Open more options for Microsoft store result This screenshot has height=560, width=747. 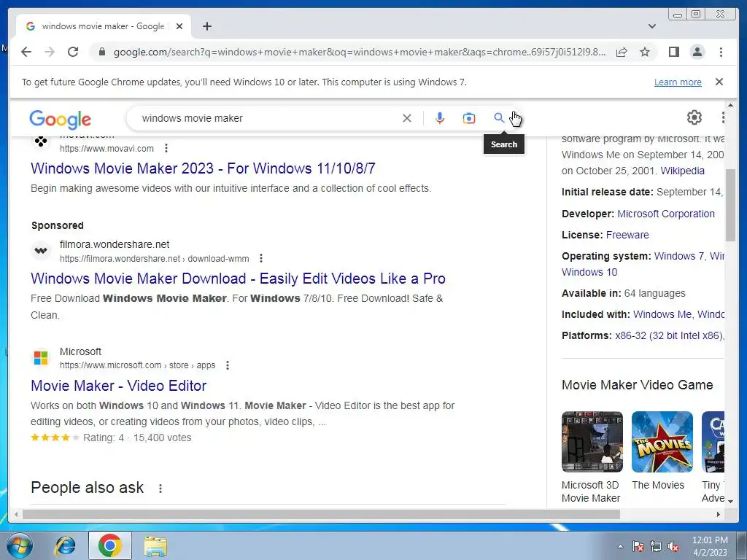(x=228, y=365)
